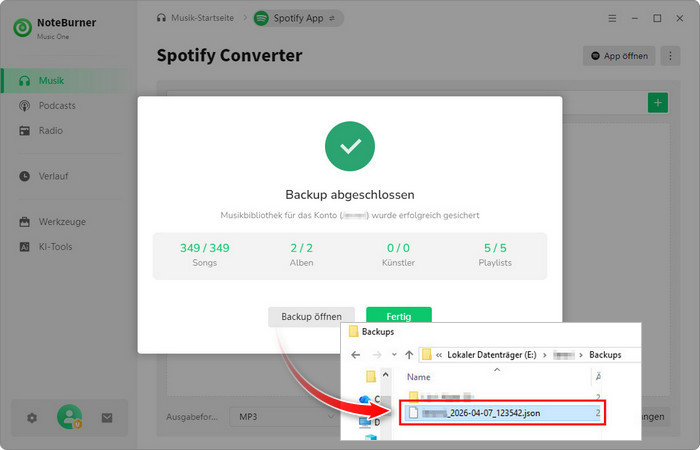Click the Backup abgeschlossen title
This screenshot has width=700, height=450.
click(x=350, y=195)
